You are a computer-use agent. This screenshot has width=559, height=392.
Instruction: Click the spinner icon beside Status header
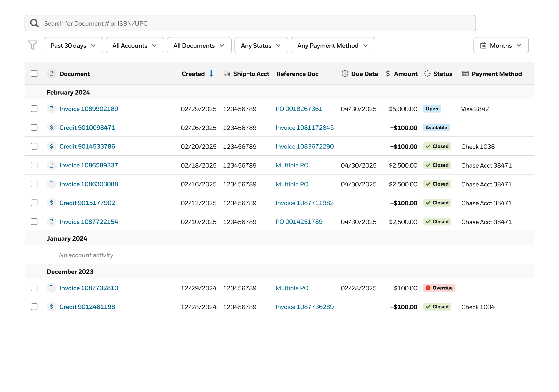[x=427, y=73]
